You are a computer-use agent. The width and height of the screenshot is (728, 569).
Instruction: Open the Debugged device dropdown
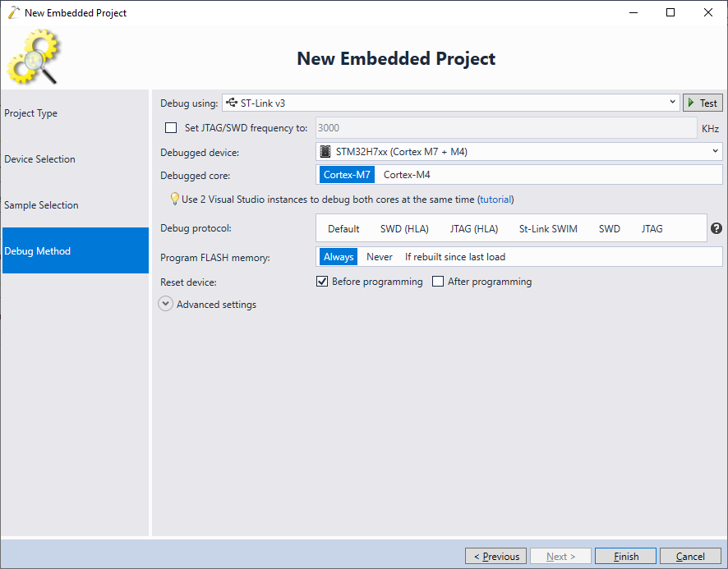(x=519, y=151)
